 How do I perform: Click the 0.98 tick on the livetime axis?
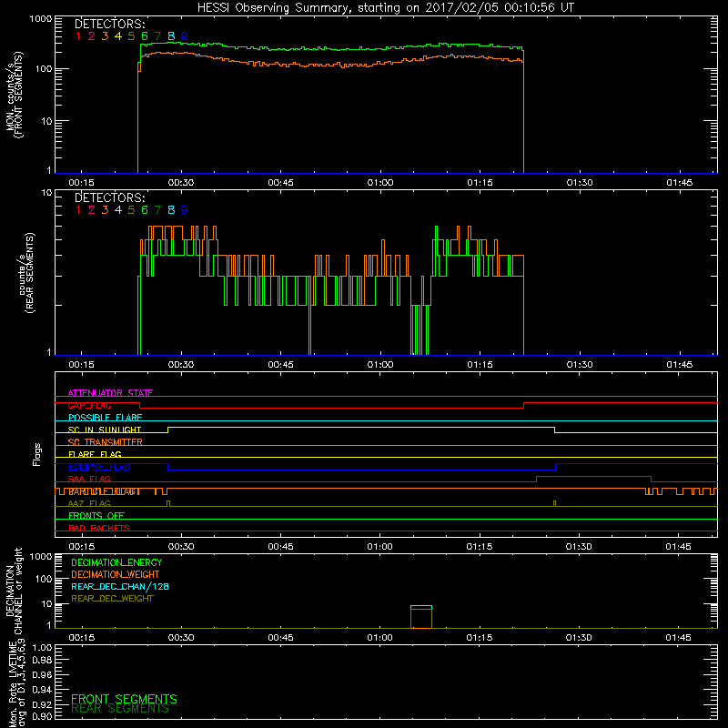pyautogui.click(x=42, y=660)
